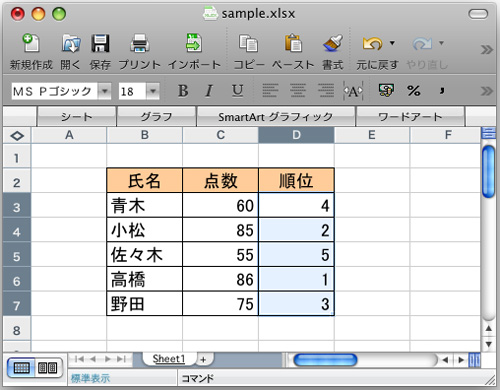This screenshot has height=390, width=500.
Task: Save the workbook with the 保存 icon
Action: [x=100, y=43]
